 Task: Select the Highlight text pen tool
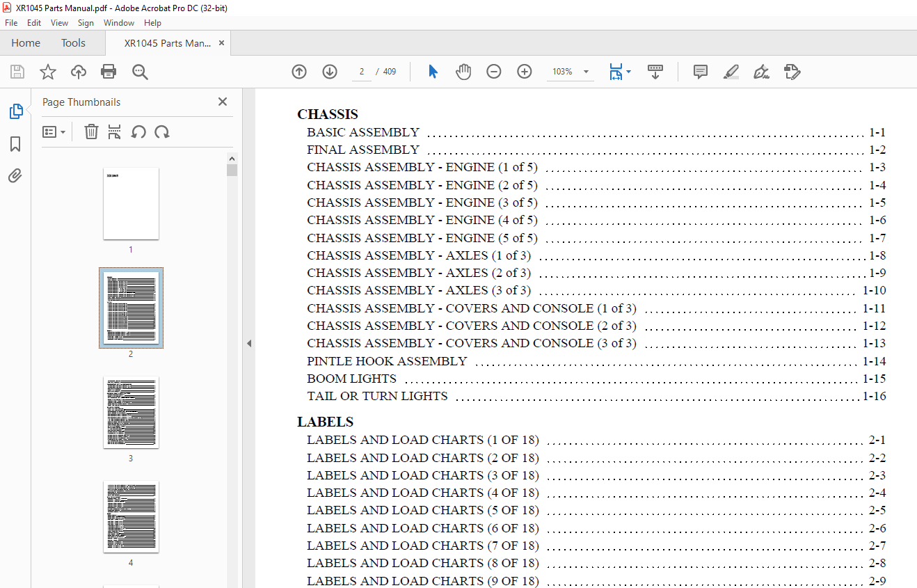click(x=731, y=72)
